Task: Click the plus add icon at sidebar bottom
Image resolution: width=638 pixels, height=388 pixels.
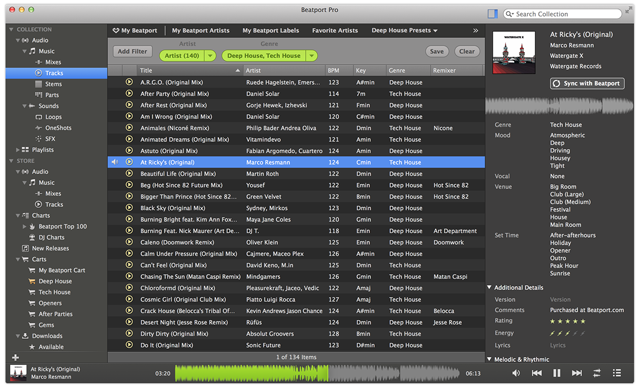Action: [x=15, y=357]
